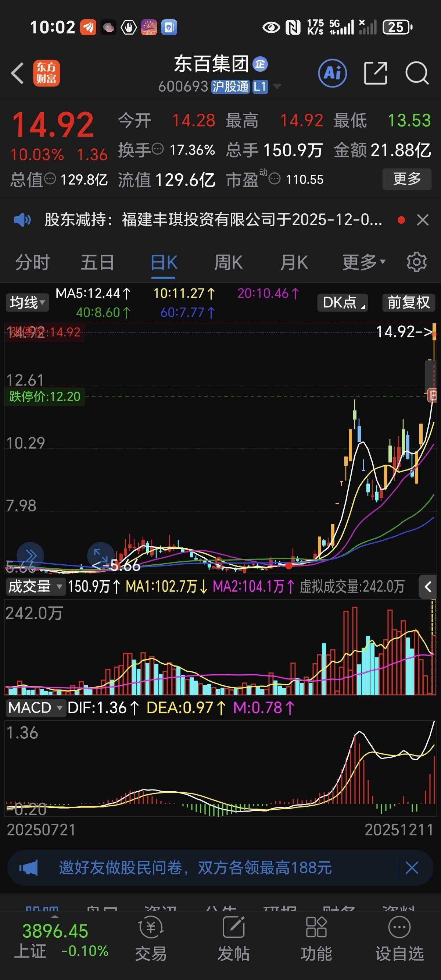
Task: Switch to the 分时 chart tab
Action: [32, 263]
